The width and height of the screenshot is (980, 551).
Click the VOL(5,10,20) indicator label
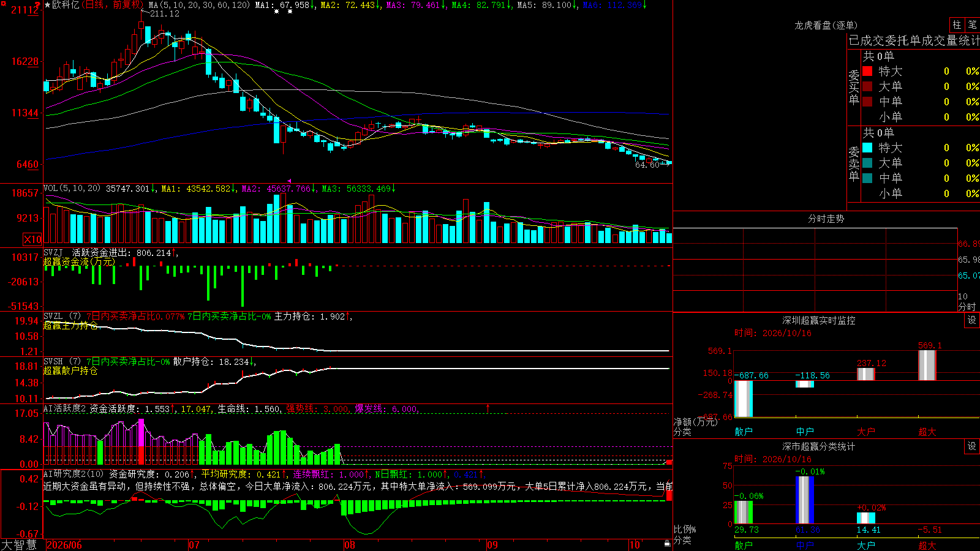coord(72,188)
